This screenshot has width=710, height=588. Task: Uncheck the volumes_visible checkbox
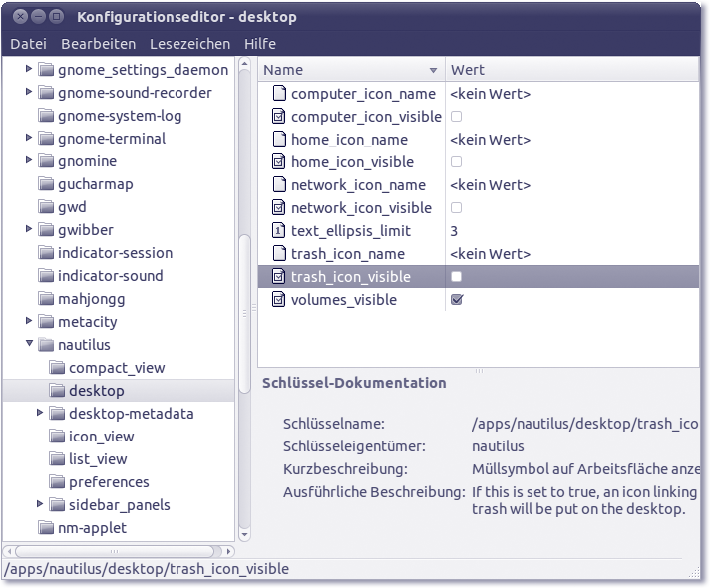tap(457, 300)
